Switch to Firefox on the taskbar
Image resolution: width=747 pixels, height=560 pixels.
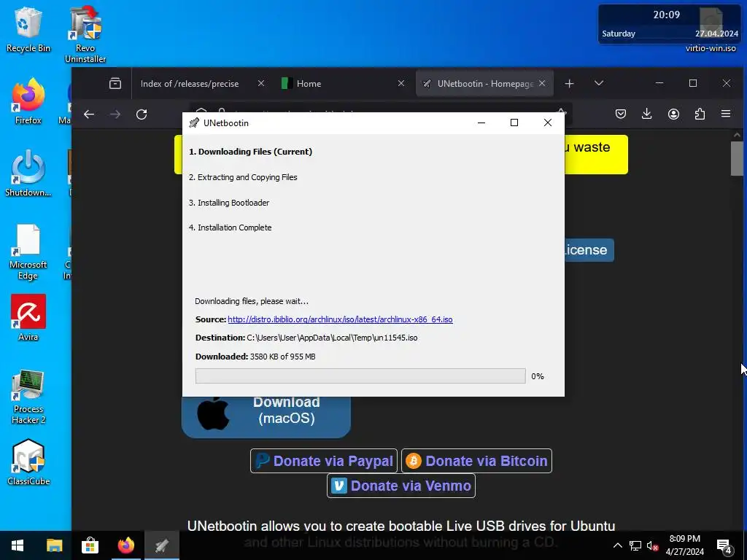point(126,545)
